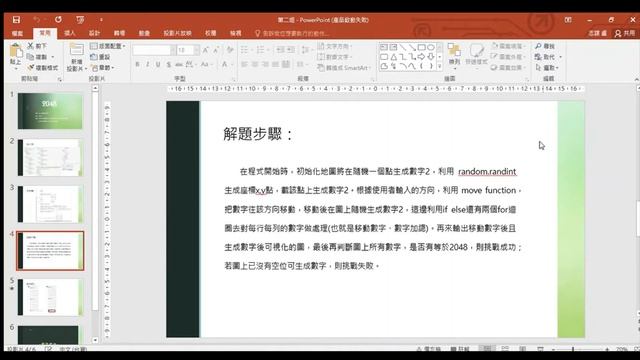Open Quick Access Toolbar customize arrow
This screenshot has height=360, width=640.
[x=101, y=20]
